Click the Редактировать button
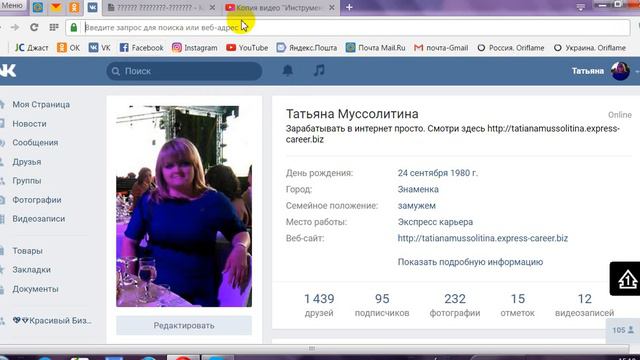640x360 pixels. point(184,326)
